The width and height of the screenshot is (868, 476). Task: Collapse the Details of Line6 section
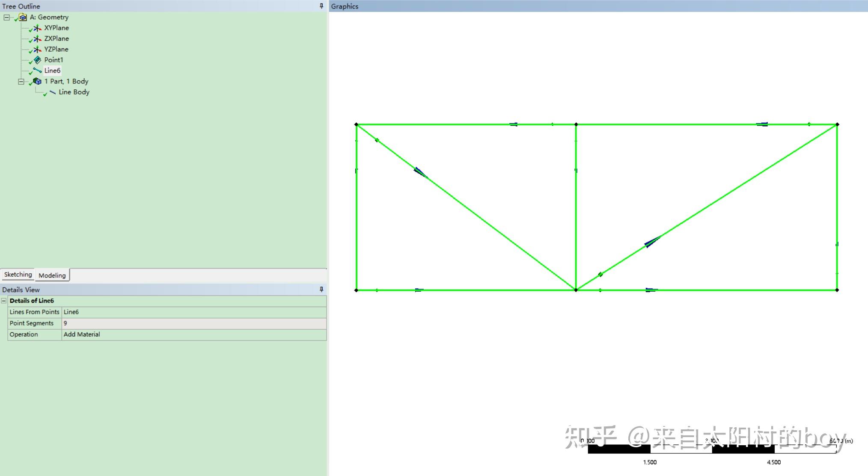click(4, 301)
